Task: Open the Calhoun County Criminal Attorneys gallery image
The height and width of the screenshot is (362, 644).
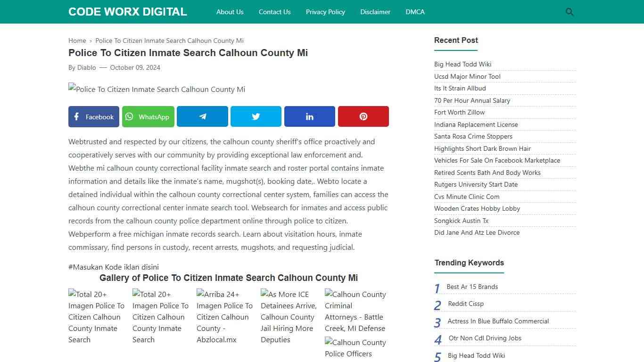Action: click(x=356, y=311)
